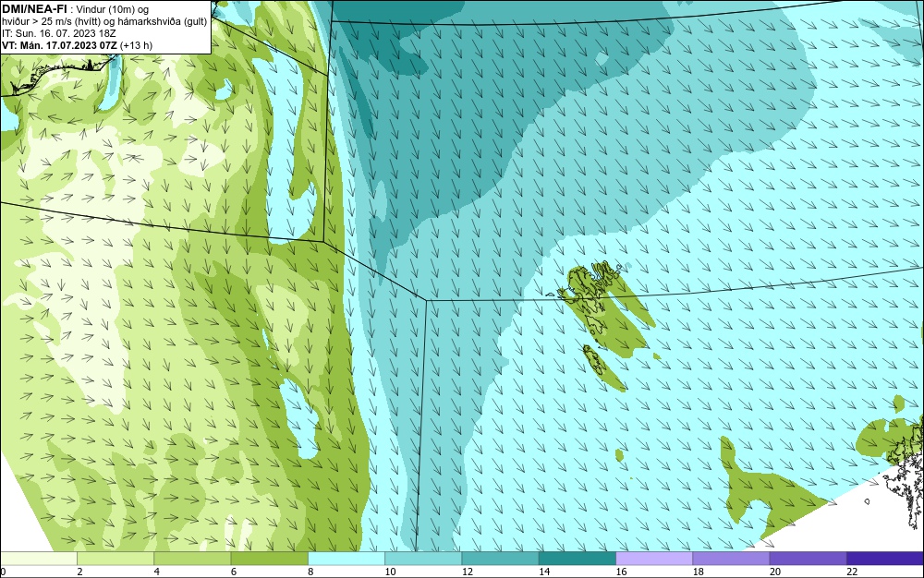Click the DMI/NEA-FI title text
The image size is (924, 578).
(x=34, y=8)
